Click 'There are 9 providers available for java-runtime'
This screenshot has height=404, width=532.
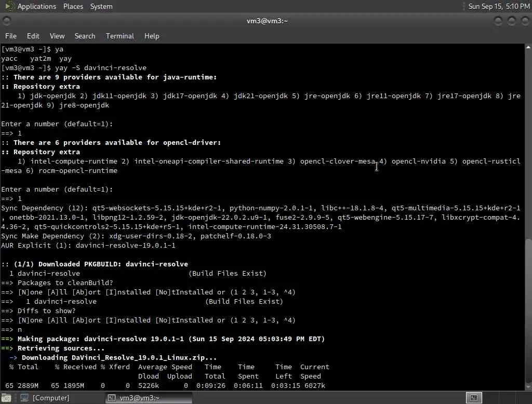click(x=115, y=77)
